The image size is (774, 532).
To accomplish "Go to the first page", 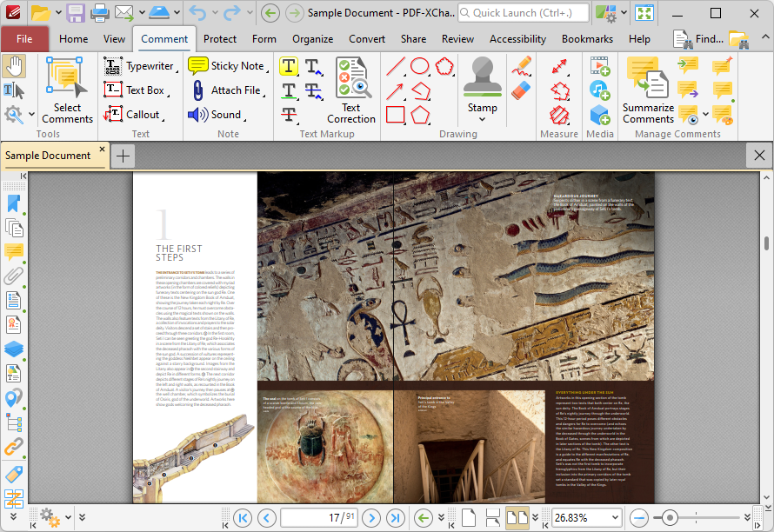I will (x=243, y=518).
